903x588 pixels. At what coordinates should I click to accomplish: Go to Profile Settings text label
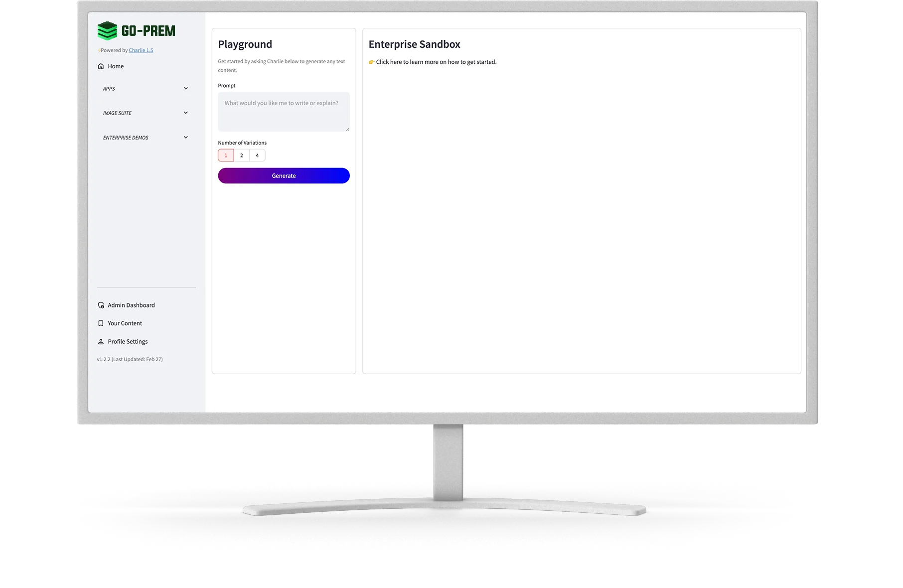coord(128,342)
